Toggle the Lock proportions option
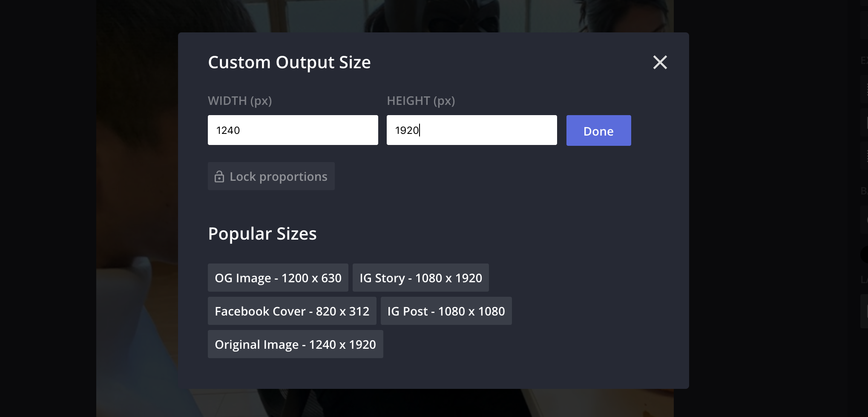 271,176
